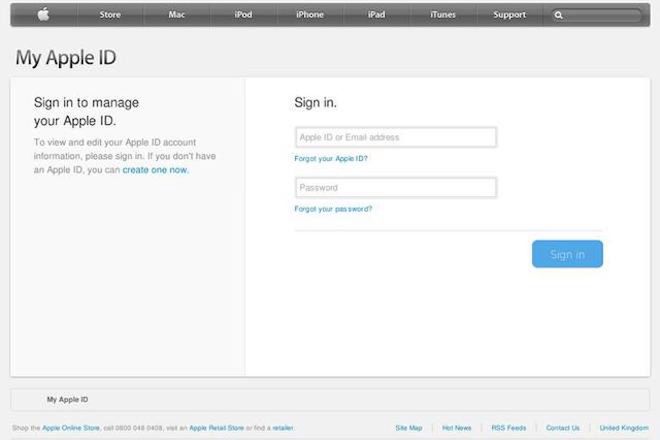Open the Store menu item
Screen dimensions: 660x440
tap(110, 14)
